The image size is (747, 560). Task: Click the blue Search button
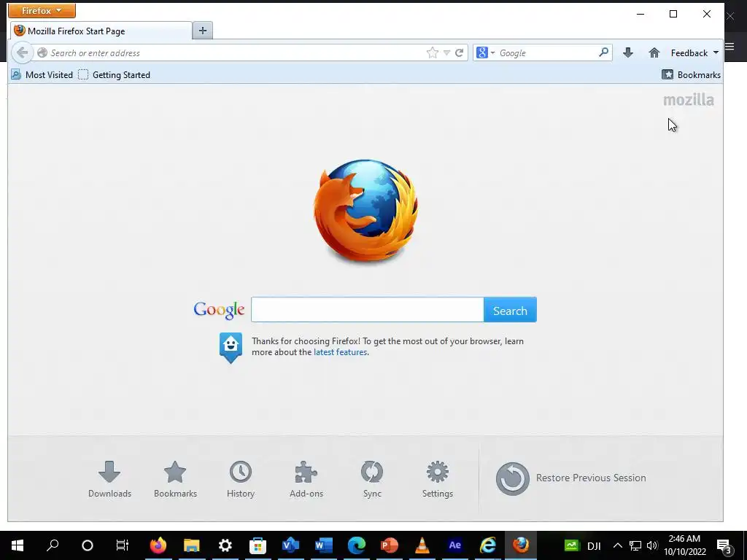(x=510, y=310)
